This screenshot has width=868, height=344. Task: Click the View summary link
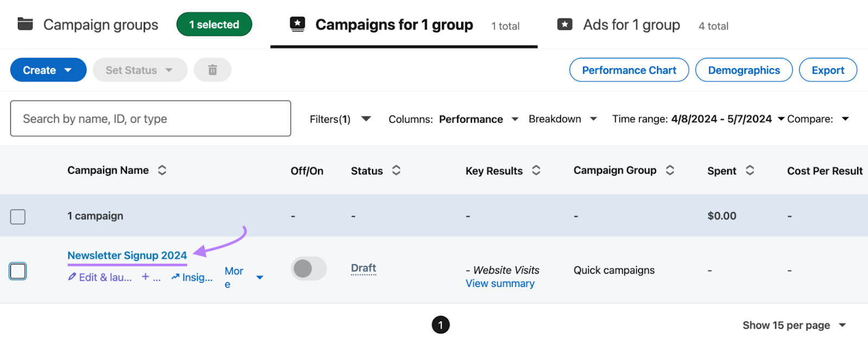tap(500, 283)
